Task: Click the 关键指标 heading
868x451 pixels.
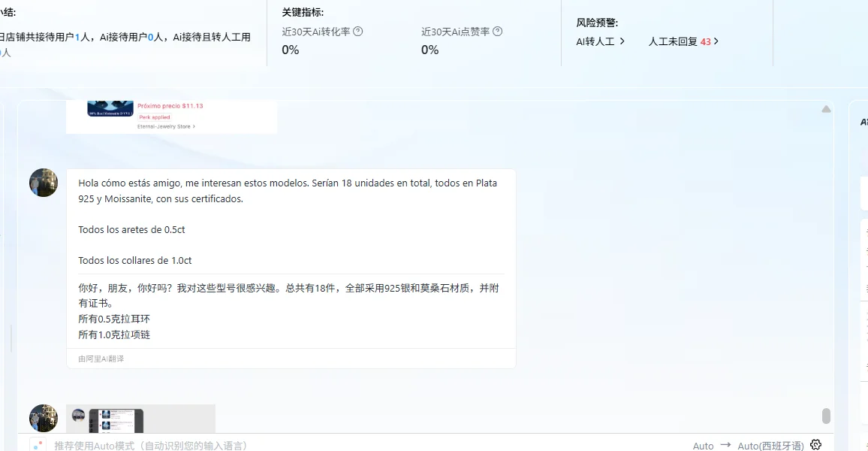Action: [x=303, y=12]
